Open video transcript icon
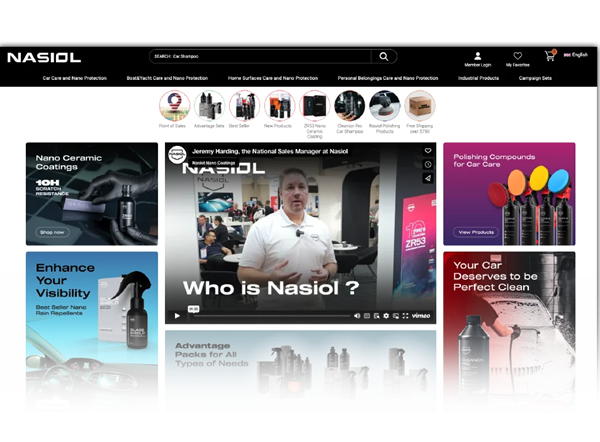This screenshot has height=442, width=600. tap(377, 316)
